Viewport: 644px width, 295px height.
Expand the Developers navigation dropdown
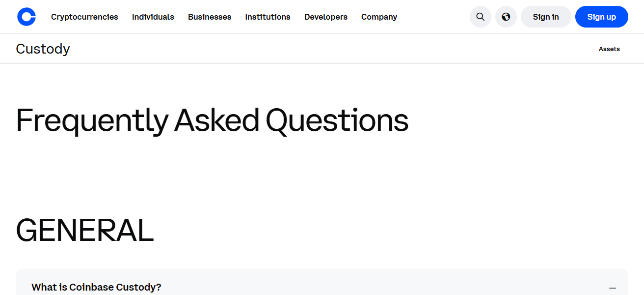(326, 17)
